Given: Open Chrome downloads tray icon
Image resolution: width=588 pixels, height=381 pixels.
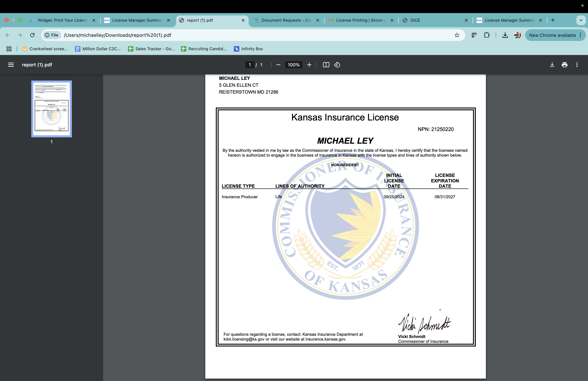Looking at the screenshot, I should 505,35.
